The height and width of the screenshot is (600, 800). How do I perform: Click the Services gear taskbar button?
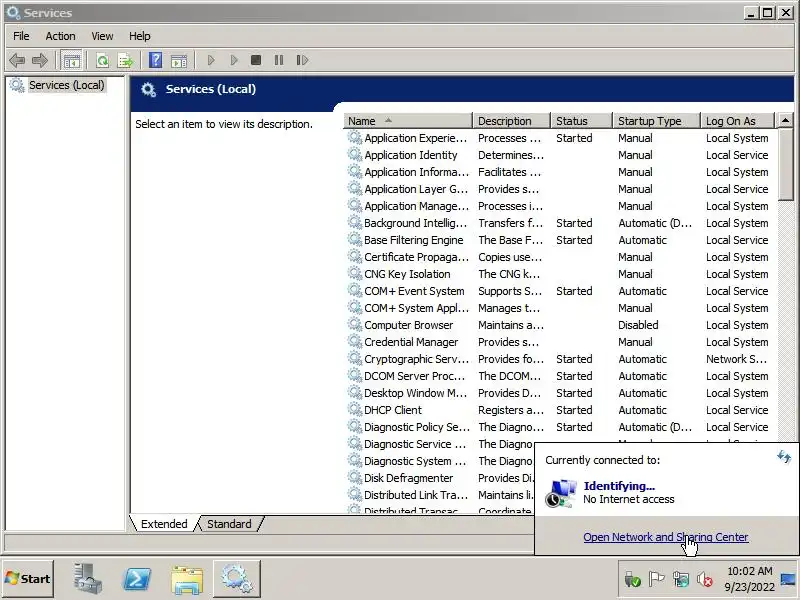(x=237, y=579)
